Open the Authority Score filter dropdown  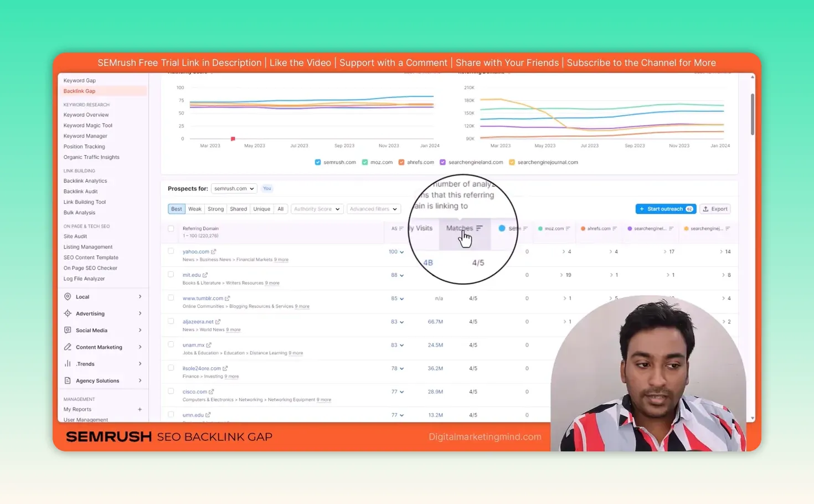point(317,209)
